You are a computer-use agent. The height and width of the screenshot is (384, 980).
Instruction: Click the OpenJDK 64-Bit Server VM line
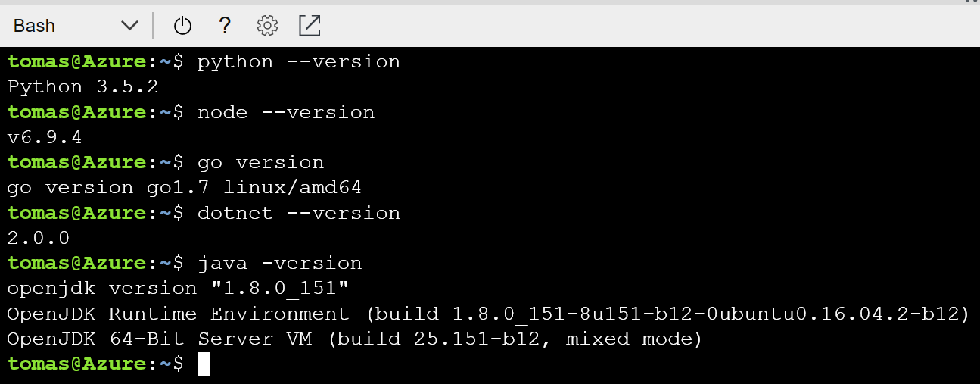click(x=355, y=339)
